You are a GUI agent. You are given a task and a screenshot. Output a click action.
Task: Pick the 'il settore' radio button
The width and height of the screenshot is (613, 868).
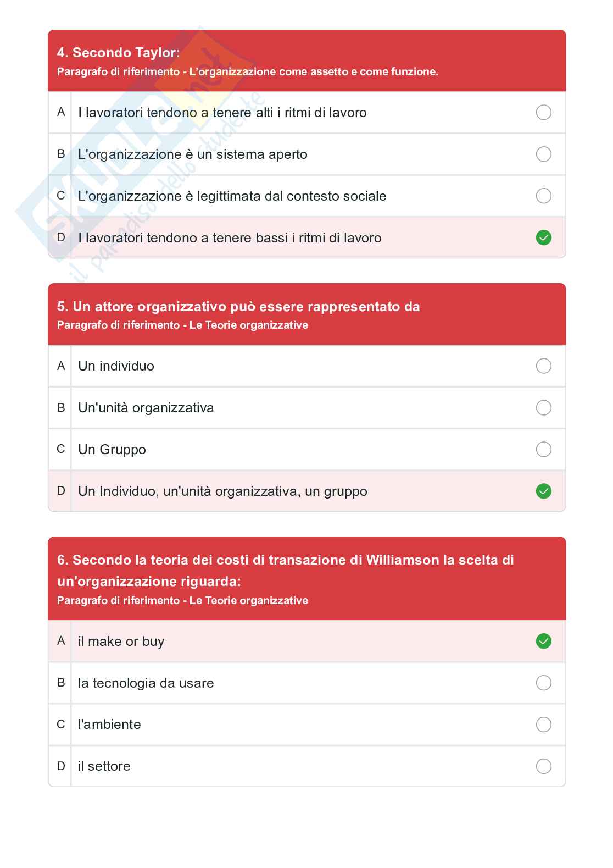coord(543,766)
